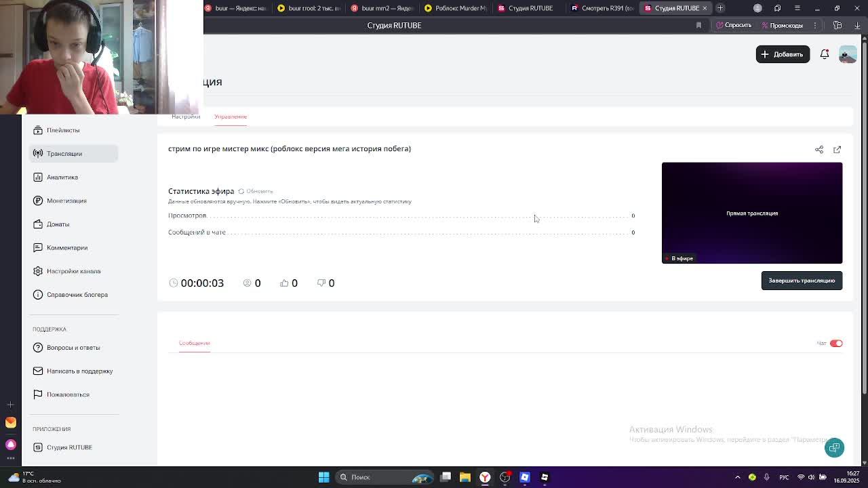Viewport: 868px width, 488px height.
Task: Click the orange mail icon in browser sidebar
Action: (10, 423)
